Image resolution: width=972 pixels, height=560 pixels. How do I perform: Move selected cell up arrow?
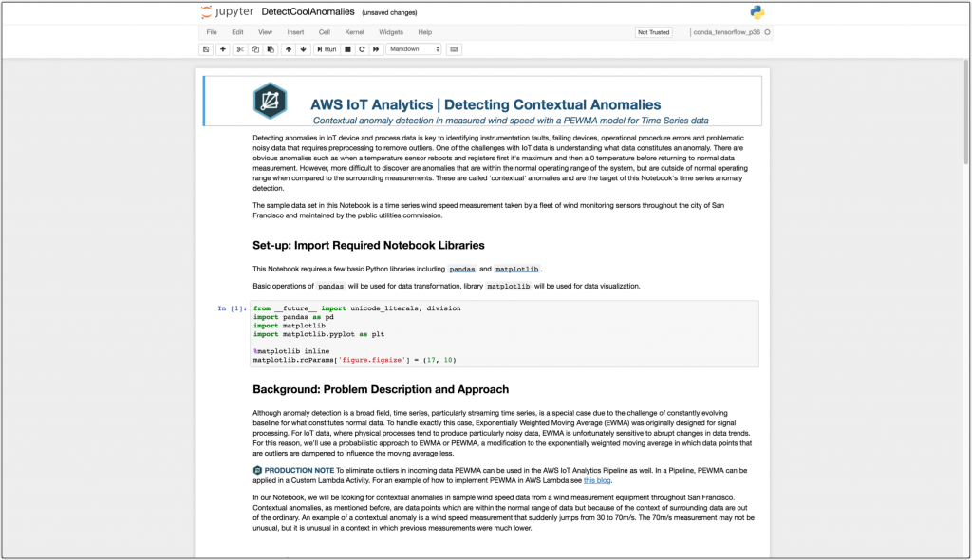coord(289,49)
